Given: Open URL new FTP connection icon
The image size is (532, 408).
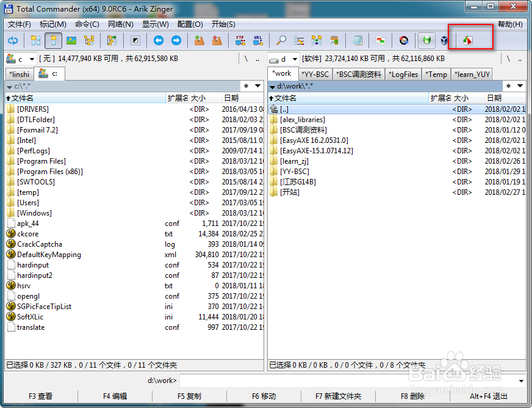Looking at the screenshot, I should tap(258, 41).
